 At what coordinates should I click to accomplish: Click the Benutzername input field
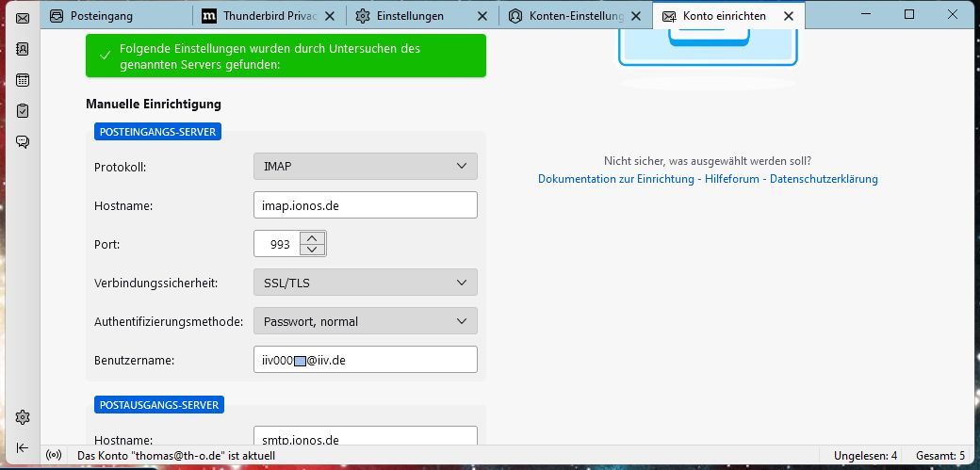[365, 360]
